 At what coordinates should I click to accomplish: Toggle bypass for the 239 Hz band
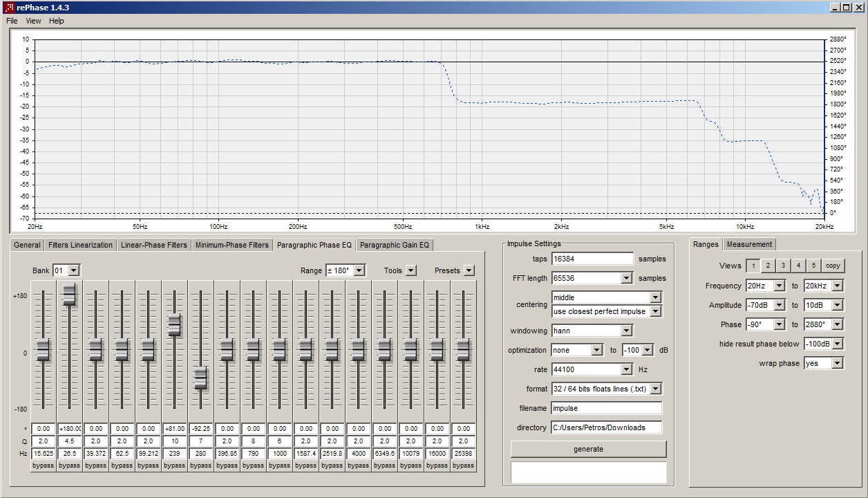tap(175, 465)
